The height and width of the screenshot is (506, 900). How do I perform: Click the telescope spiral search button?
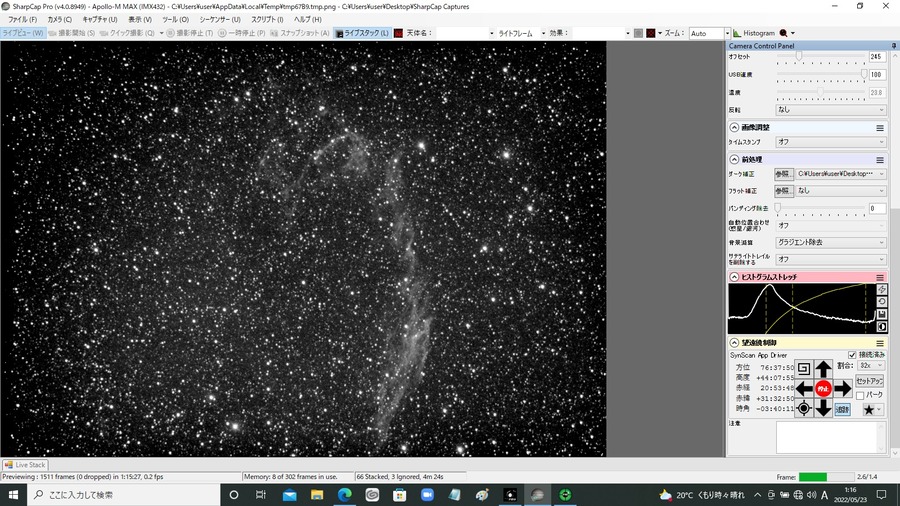pyautogui.click(x=804, y=369)
